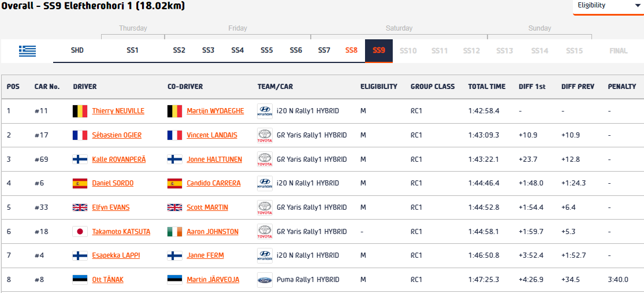
Task: Click Toyota logo in Ogier's row
Action: (265, 135)
